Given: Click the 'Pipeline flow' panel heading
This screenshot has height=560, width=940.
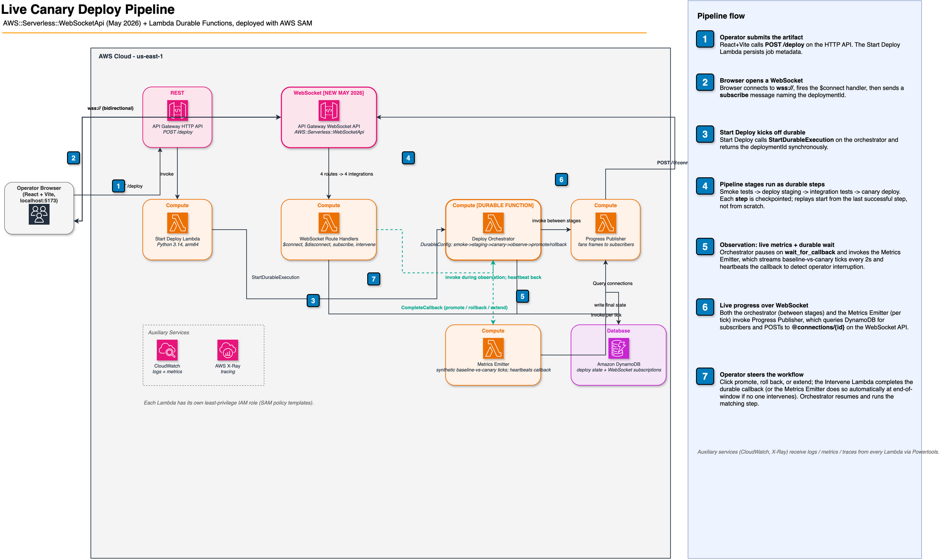Looking at the screenshot, I should pyautogui.click(x=721, y=16).
